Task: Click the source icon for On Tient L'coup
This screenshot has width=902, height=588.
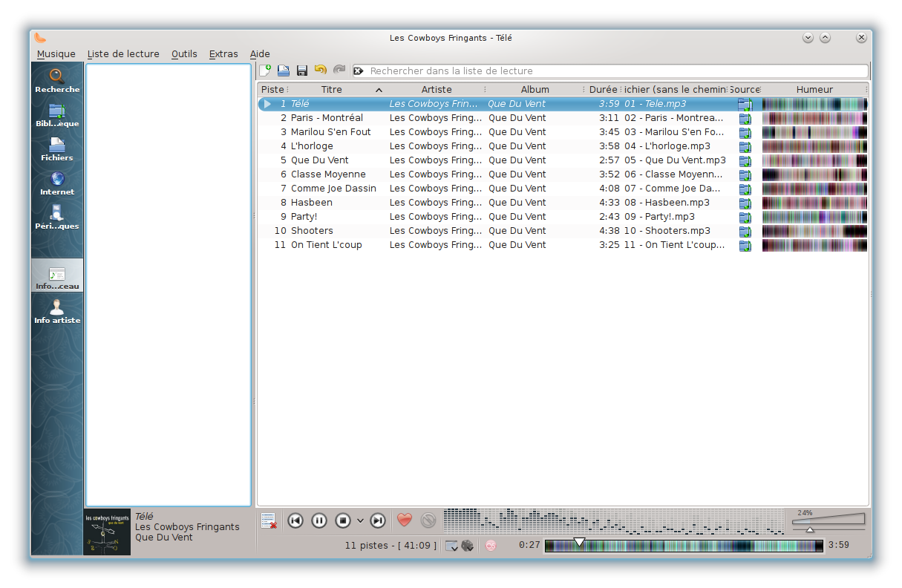Action: [x=745, y=246]
